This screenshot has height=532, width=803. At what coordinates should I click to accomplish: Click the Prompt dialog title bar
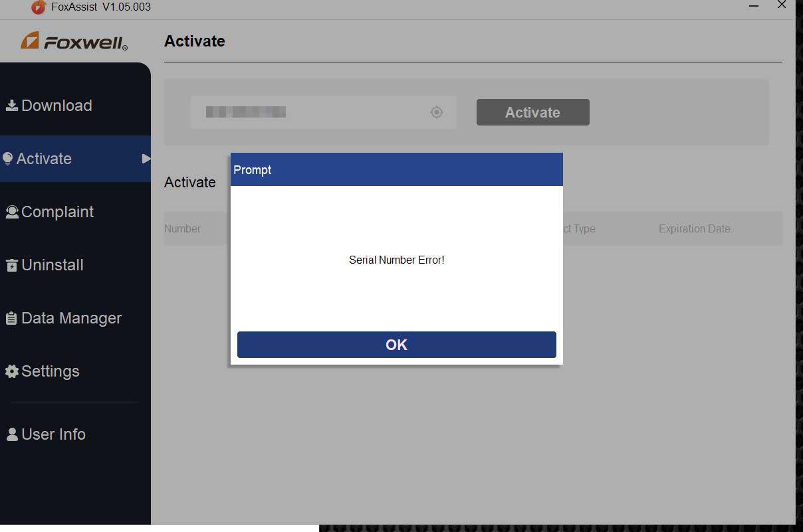397,169
